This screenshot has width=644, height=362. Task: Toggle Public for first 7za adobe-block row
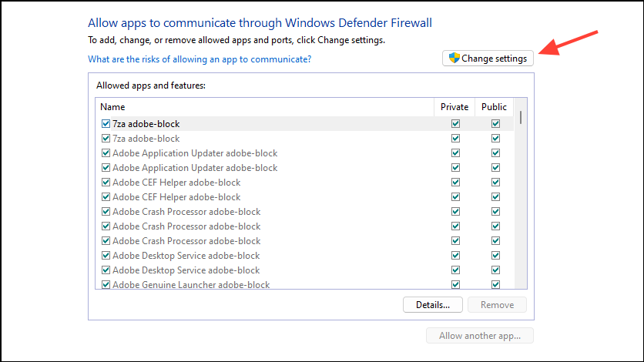495,124
